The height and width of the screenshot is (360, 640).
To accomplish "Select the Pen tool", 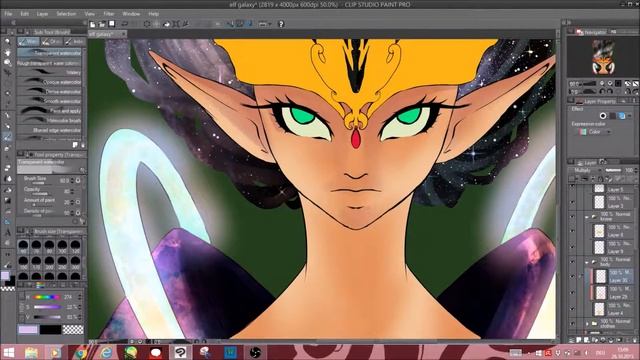I will pos(7,116).
